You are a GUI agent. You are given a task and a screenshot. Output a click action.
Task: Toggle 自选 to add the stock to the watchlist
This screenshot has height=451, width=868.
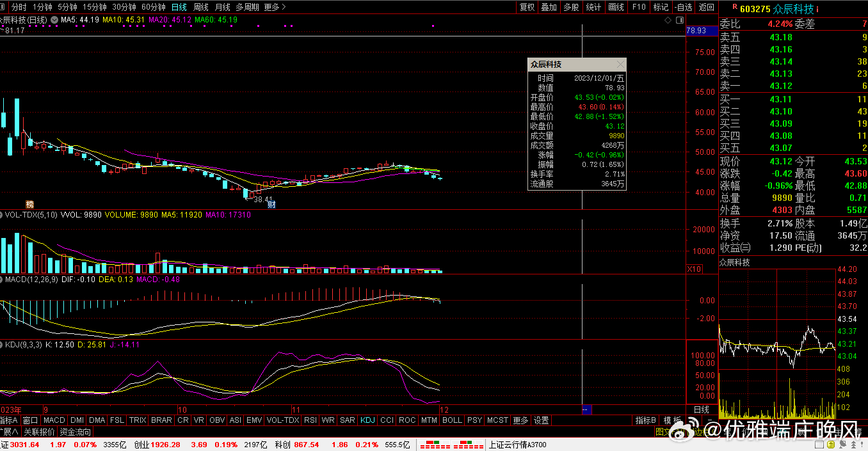click(x=684, y=7)
